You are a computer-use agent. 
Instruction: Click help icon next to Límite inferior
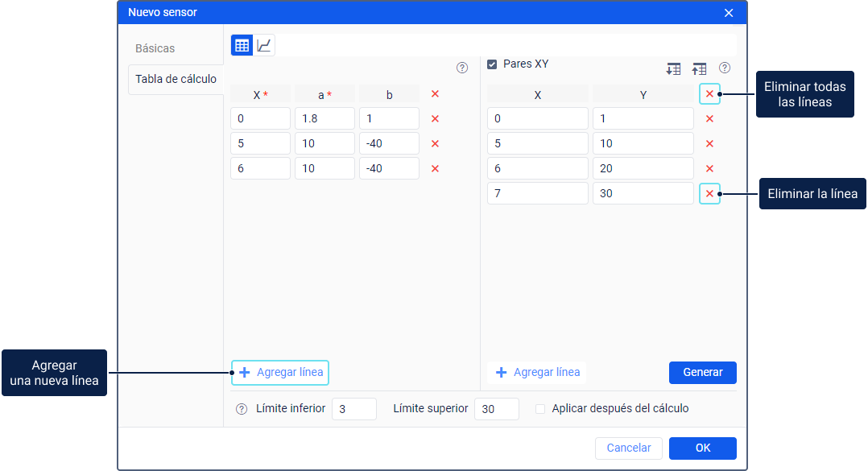point(242,409)
